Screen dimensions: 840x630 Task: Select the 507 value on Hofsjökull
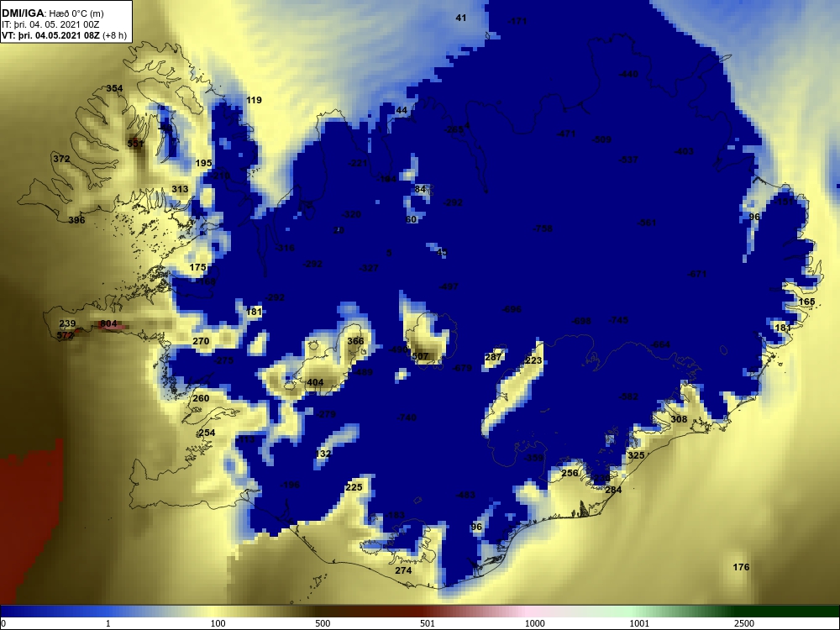point(421,356)
